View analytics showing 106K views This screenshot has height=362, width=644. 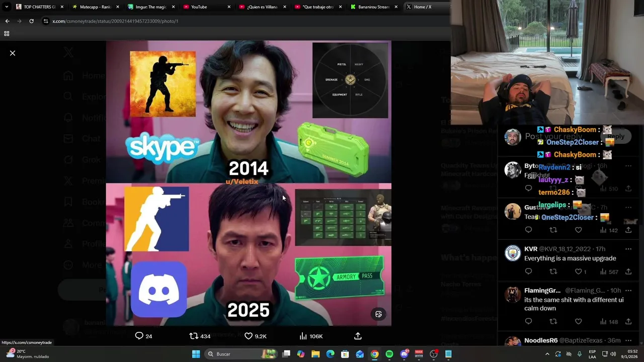pyautogui.click(x=311, y=336)
